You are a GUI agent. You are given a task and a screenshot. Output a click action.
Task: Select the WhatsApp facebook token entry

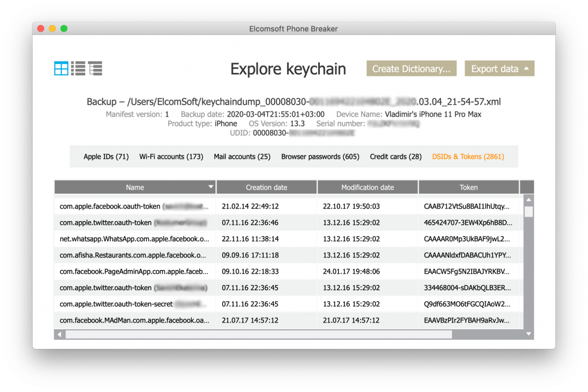point(135,239)
